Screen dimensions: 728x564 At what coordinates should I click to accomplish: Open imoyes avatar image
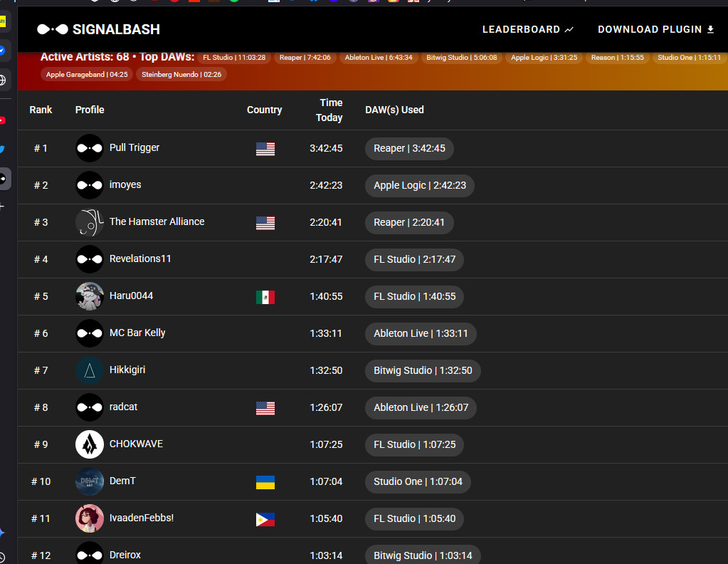pos(90,185)
